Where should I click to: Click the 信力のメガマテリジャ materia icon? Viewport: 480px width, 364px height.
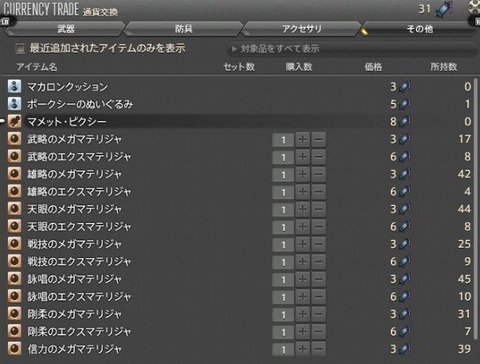[x=14, y=349]
